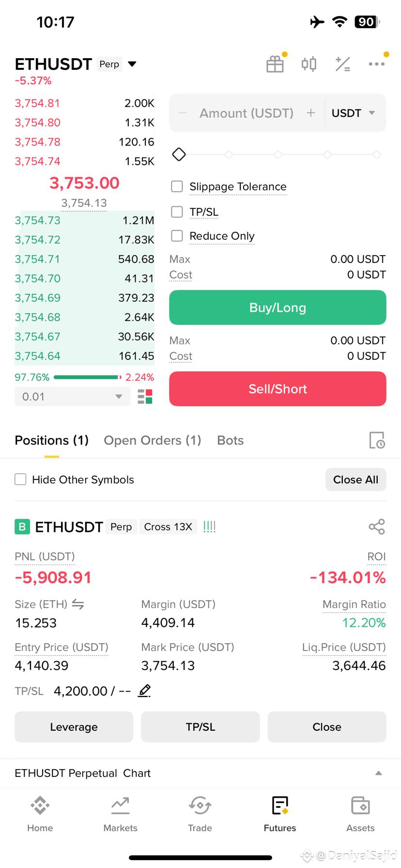Tap the green Buy/Long button
This screenshot has height=868, width=401.
278,308
